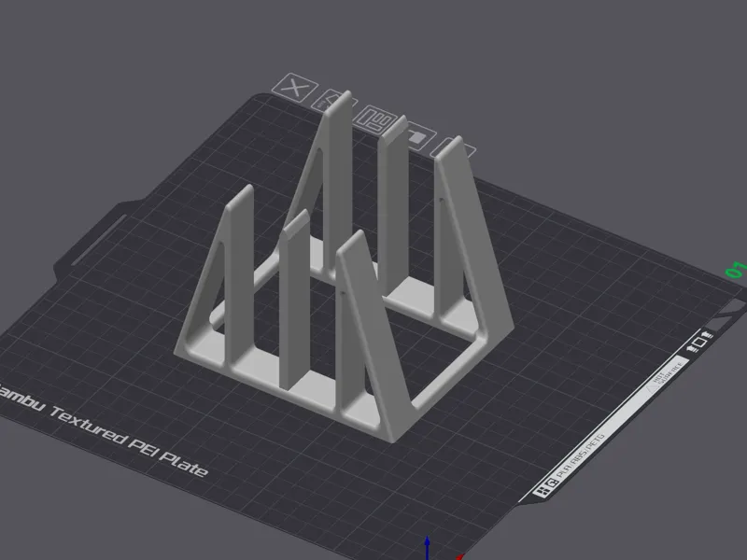The width and height of the screenshot is (747, 560).
Task: Click the Textured PEI Plate text
Action: tap(129, 441)
